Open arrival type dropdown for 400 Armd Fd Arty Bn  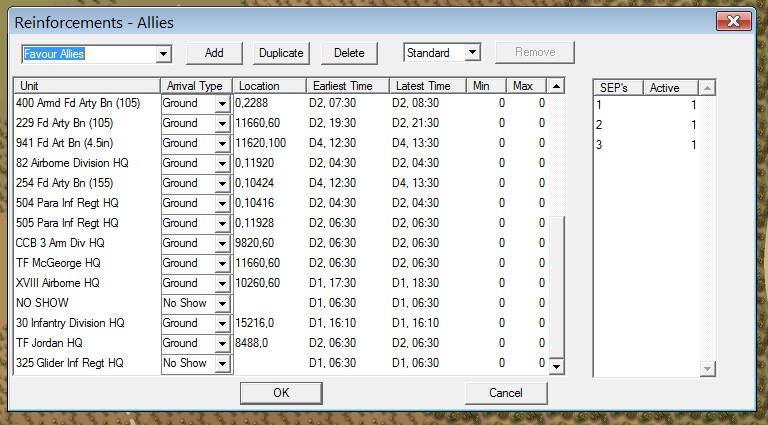pos(222,103)
